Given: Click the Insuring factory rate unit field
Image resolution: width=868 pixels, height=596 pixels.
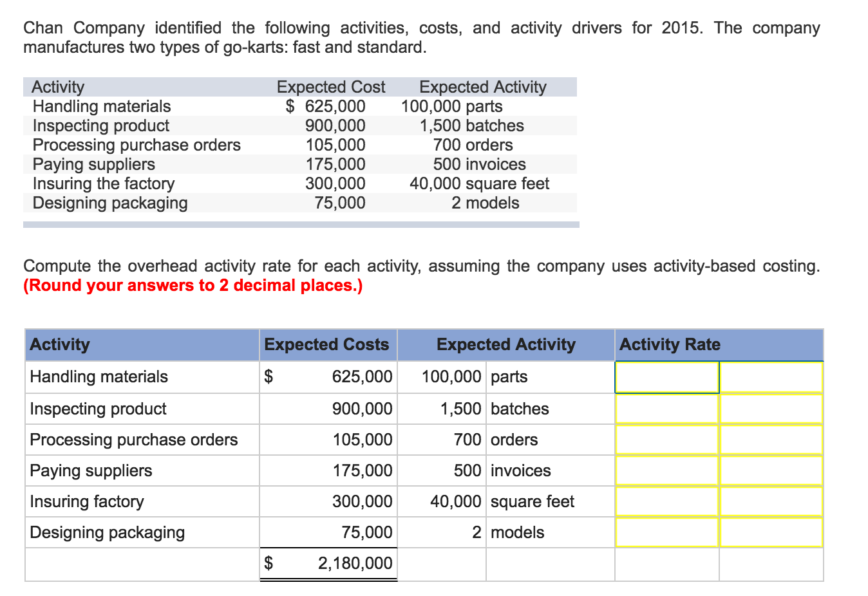Looking at the screenshot, I should 771,501.
